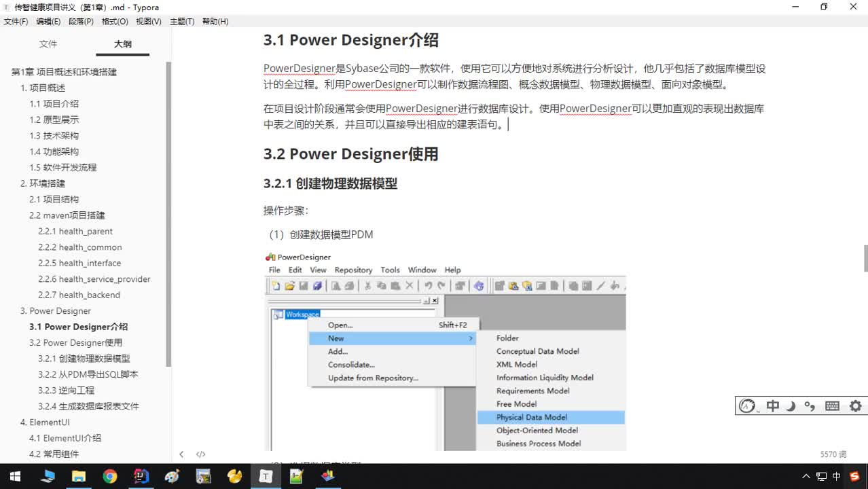The width and height of the screenshot is (868, 489).
Task: Place cursor in heading 3.2.1 创建物理数据模型
Action: click(x=330, y=184)
